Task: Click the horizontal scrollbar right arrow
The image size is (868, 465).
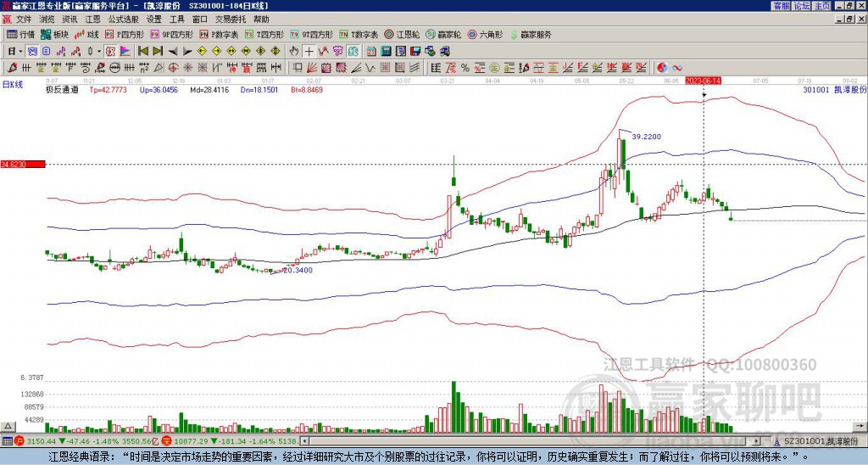Action: [757, 441]
